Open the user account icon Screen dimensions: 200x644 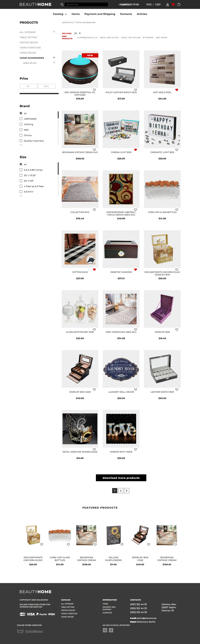pos(168,4)
